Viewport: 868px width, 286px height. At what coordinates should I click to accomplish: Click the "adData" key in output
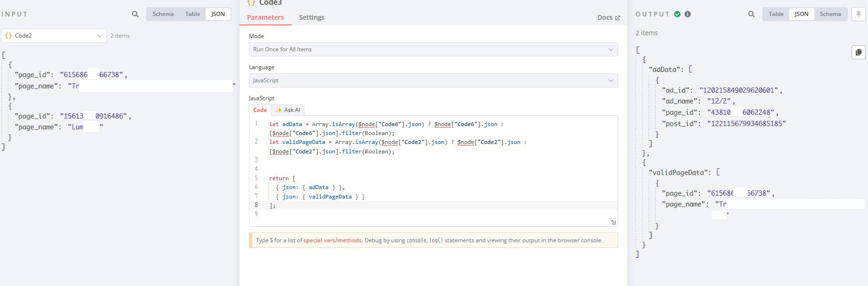point(665,70)
